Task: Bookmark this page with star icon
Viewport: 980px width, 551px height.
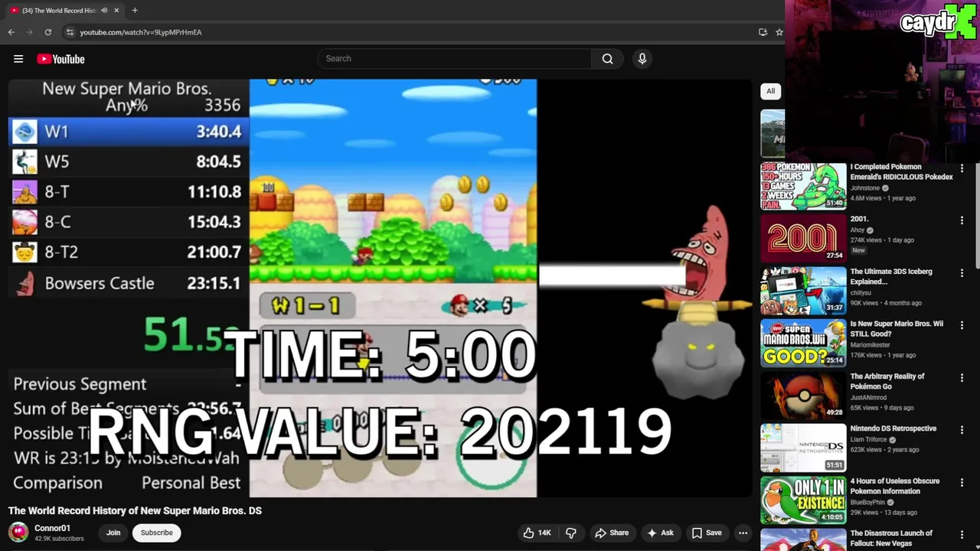Action: 779,32
